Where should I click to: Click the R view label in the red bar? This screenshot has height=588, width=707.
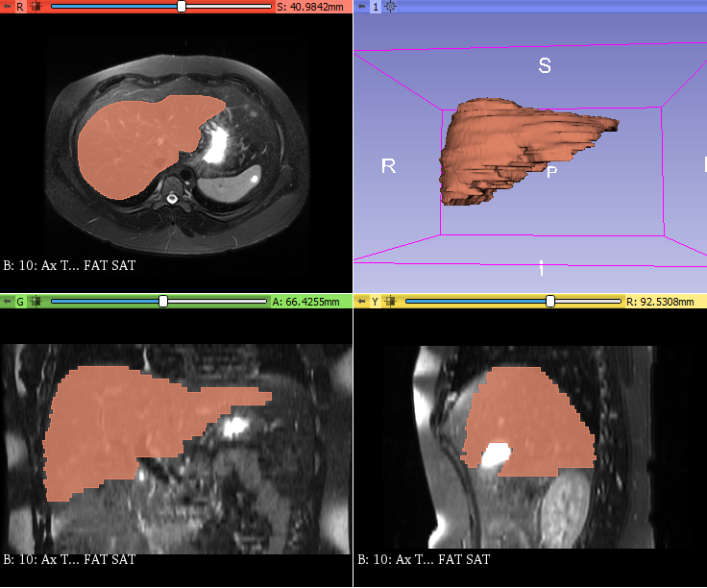(x=20, y=7)
